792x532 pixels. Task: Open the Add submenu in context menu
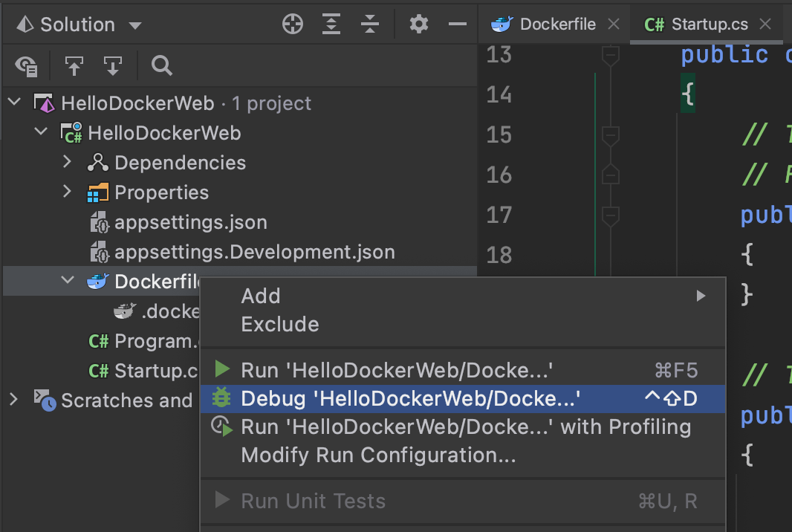[x=261, y=296]
